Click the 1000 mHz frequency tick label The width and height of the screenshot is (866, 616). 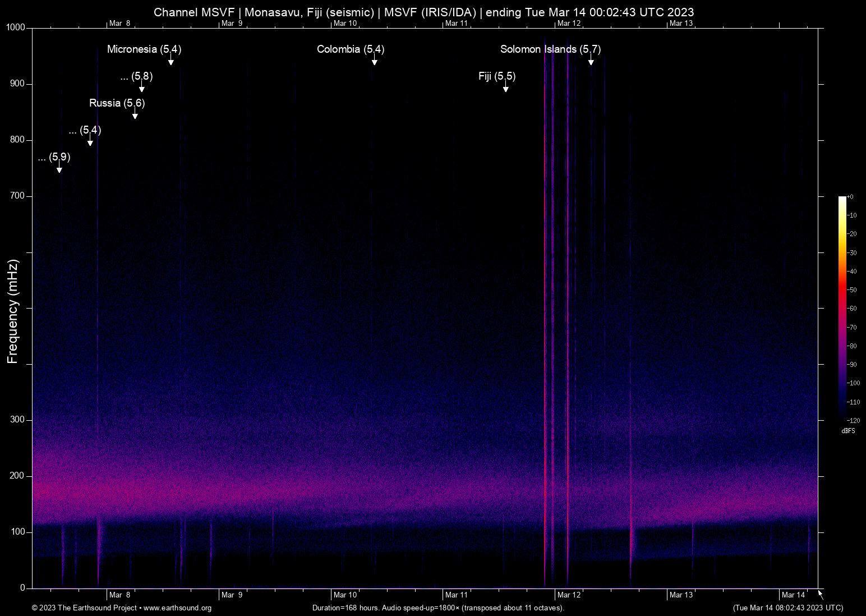(x=16, y=27)
